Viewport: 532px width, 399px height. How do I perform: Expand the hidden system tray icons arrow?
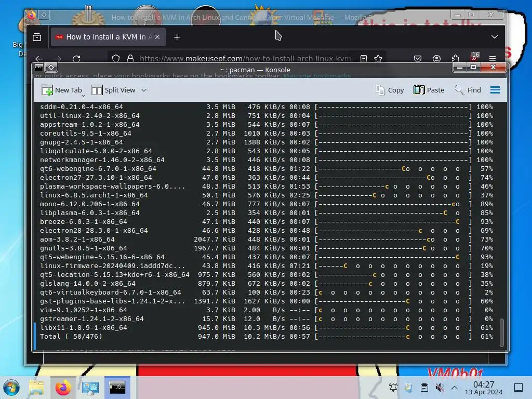455,388
